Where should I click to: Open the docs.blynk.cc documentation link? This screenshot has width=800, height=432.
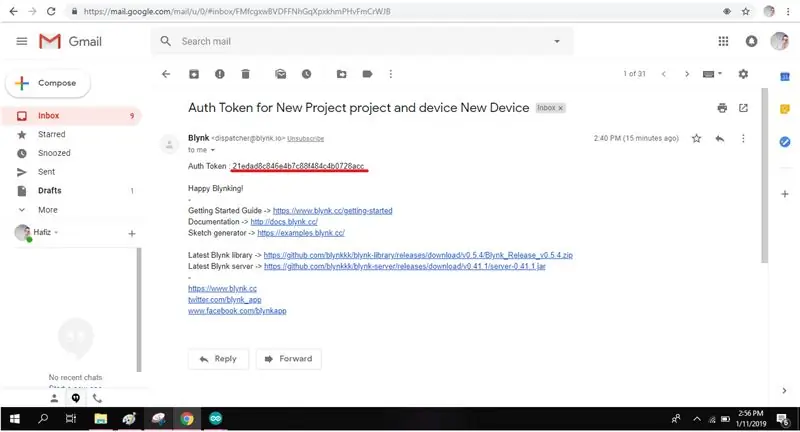284,222
